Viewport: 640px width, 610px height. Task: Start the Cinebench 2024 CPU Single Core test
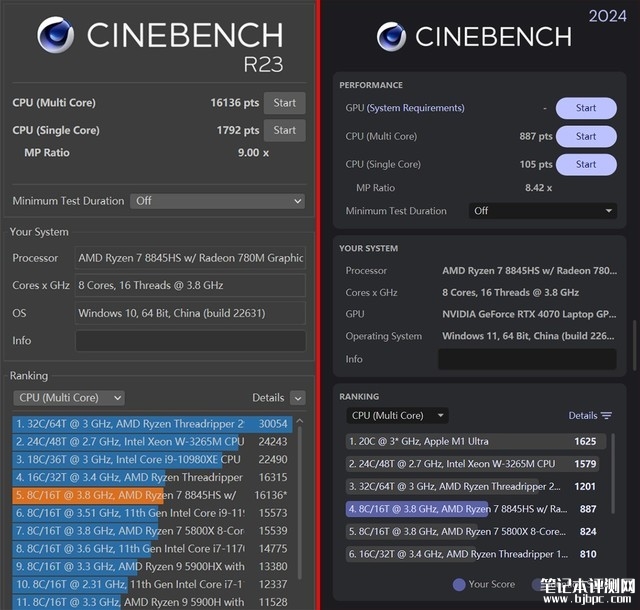(x=586, y=165)
